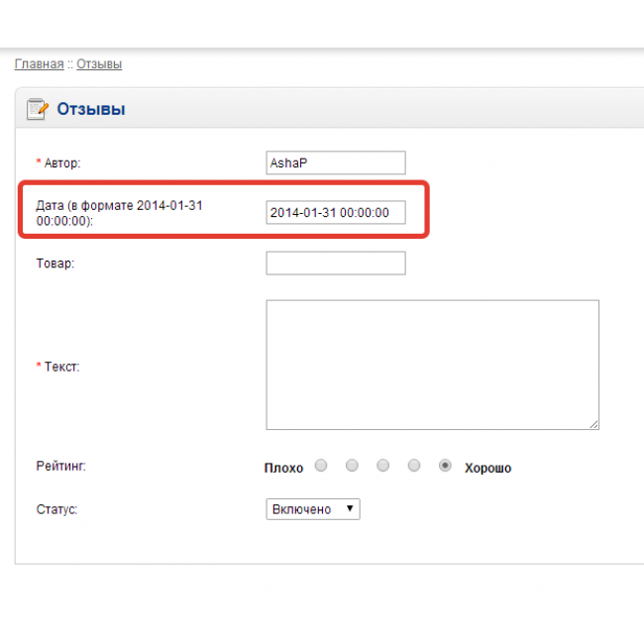644x644 pixels.
Task: Click the Отзывы notepad icon in header
Action: pos(38,108)
